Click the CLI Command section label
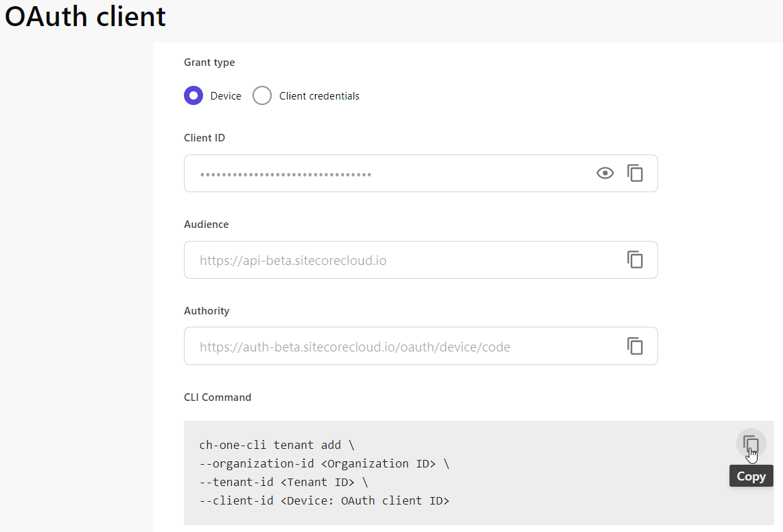Image resolution: width=783 pixels, height=532 pixels. [218, 397]
